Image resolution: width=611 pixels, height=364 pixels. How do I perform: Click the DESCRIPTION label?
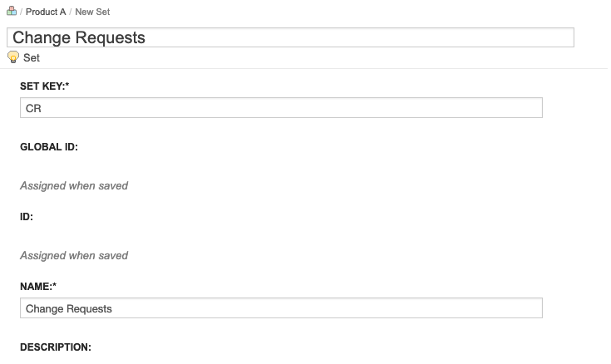(x=56, y=347)
